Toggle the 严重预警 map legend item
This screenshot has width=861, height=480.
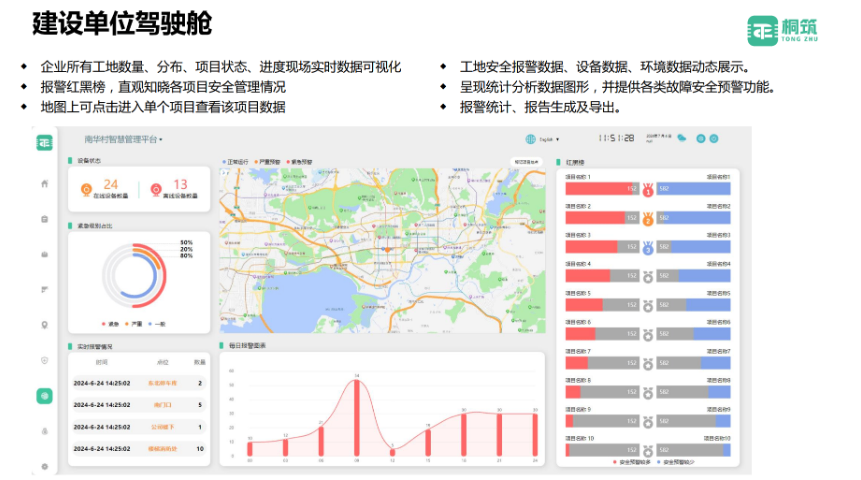click(270, 160)
